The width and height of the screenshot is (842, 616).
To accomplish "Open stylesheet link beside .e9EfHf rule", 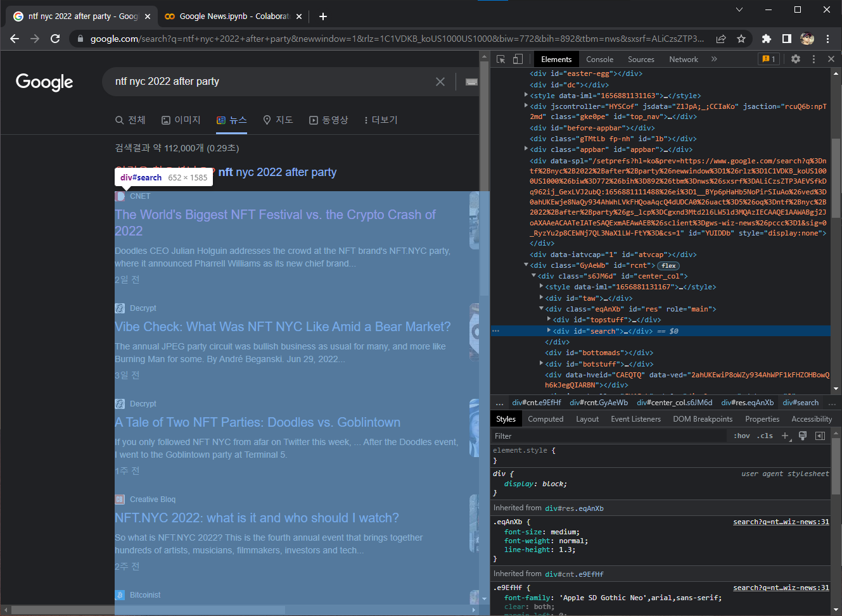I will point(781,588).
